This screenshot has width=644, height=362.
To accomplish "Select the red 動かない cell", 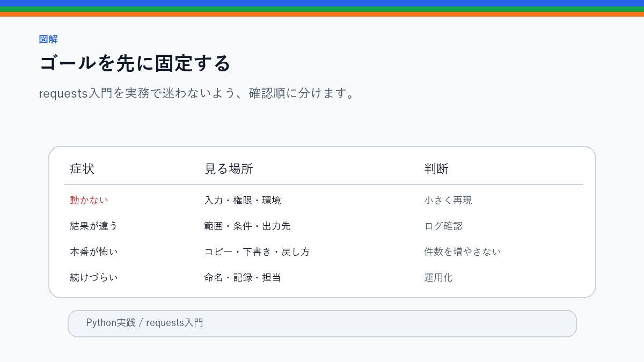I will (89, 200).
